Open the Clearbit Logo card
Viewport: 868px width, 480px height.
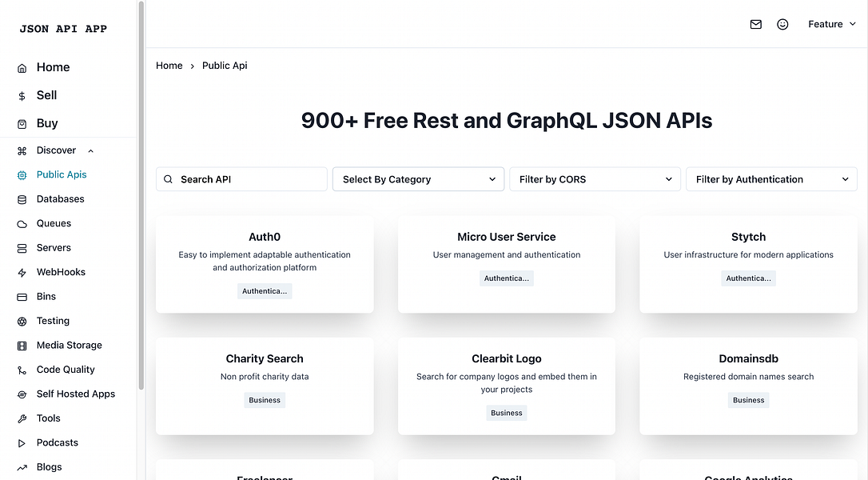point(507,387)
